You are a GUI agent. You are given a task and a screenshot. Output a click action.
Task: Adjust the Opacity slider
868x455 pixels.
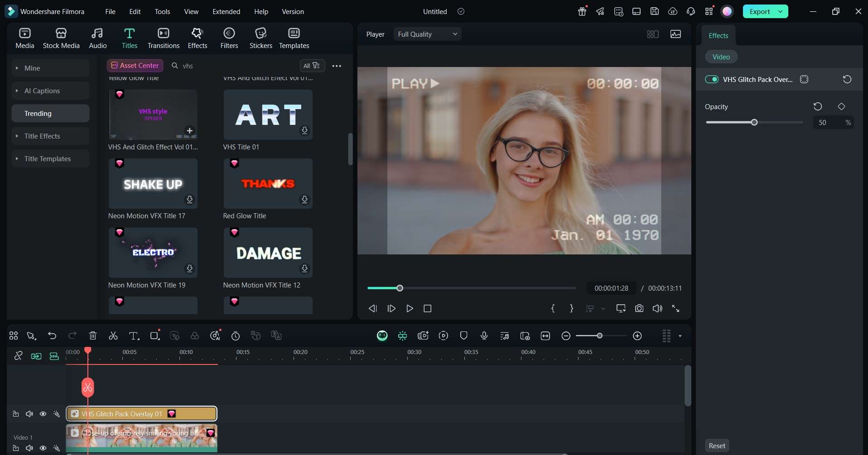(754, 122)
